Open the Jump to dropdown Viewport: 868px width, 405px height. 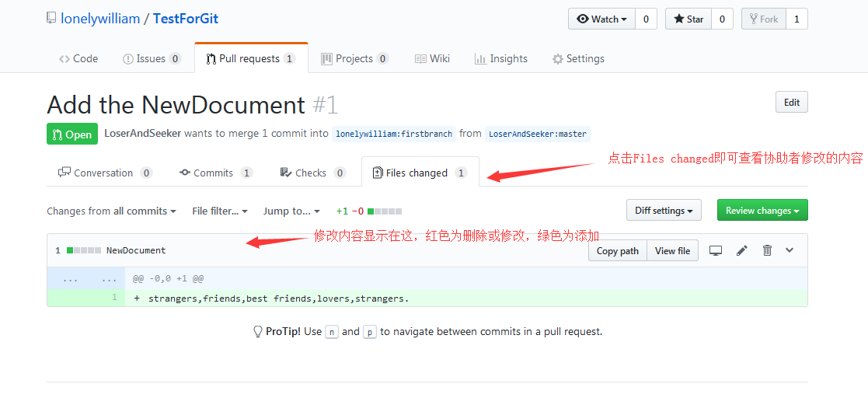tap(291, 211)
